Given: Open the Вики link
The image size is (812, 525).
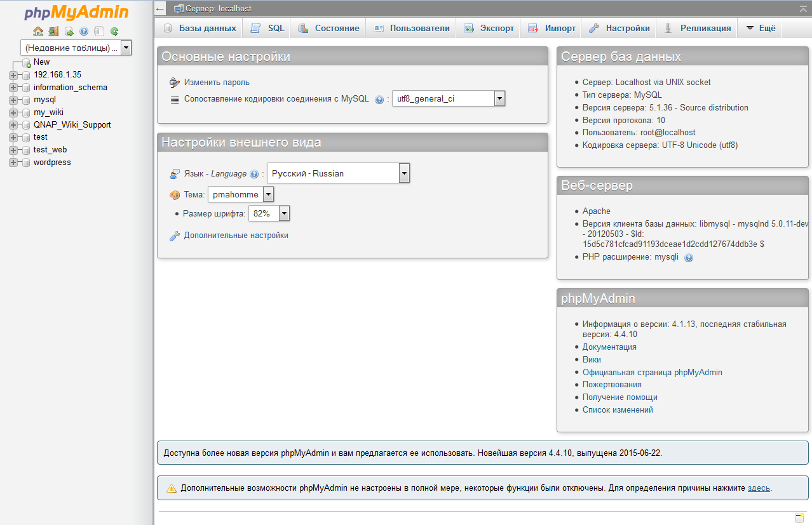Looking at the screenshot, I should (x=592, y=360).
